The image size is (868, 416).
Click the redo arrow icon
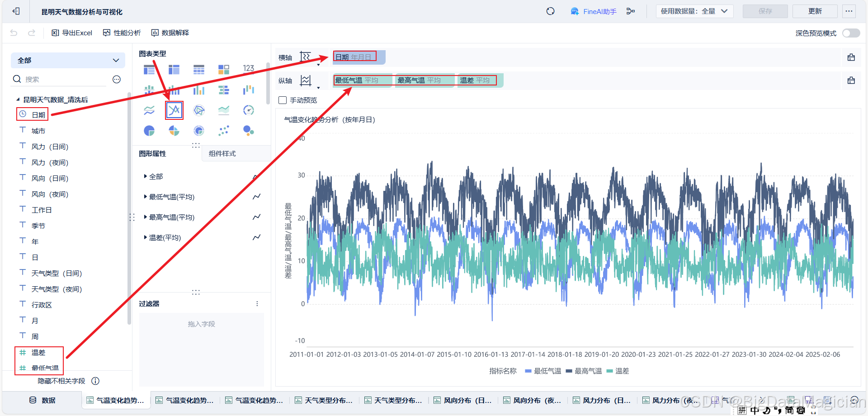[x=32, y=33]
